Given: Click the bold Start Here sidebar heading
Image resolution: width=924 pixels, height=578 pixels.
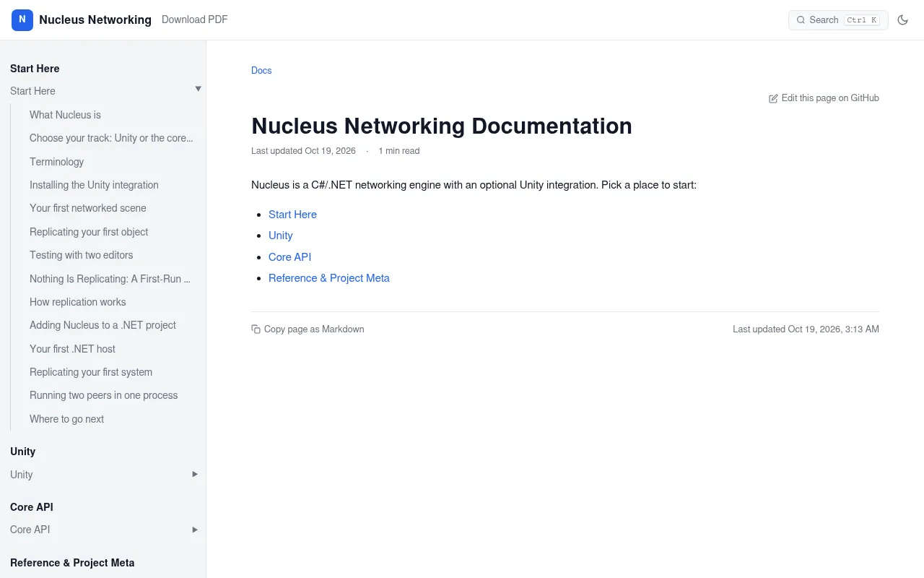Looking at the screenshot, I should (x=35, y=69).
